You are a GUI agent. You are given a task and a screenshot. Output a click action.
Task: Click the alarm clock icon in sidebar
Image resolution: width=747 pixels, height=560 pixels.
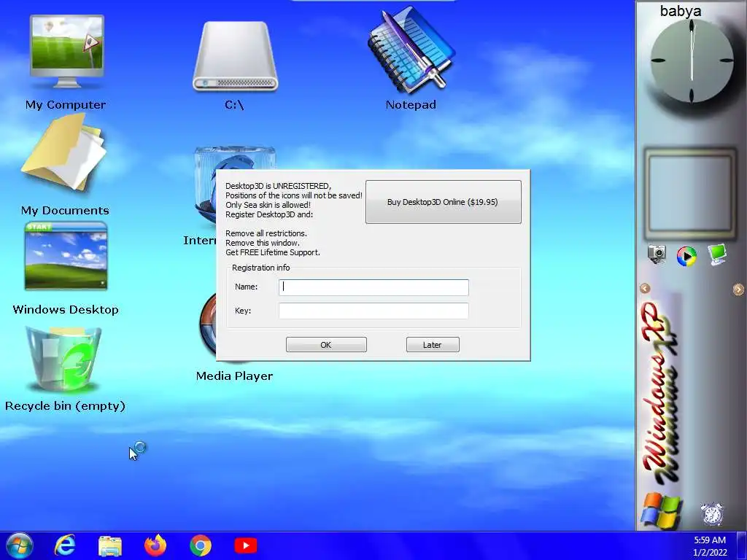coord(712,513)
